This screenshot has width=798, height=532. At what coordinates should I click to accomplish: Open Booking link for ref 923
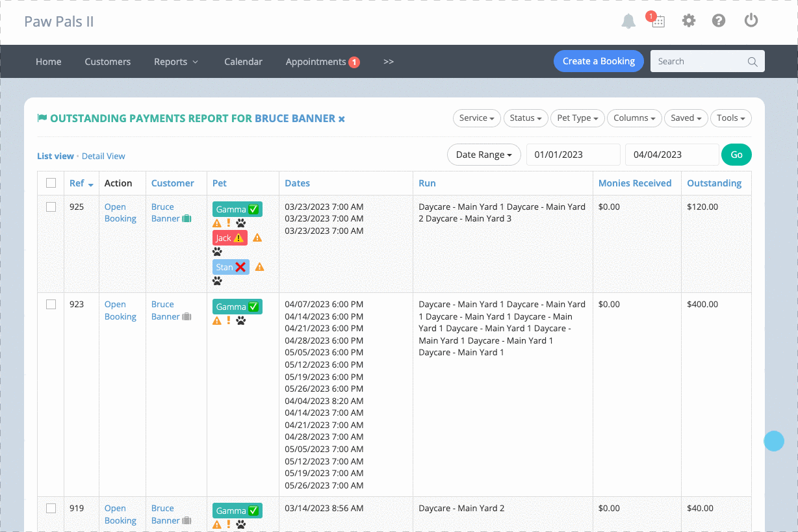point(120,310)
